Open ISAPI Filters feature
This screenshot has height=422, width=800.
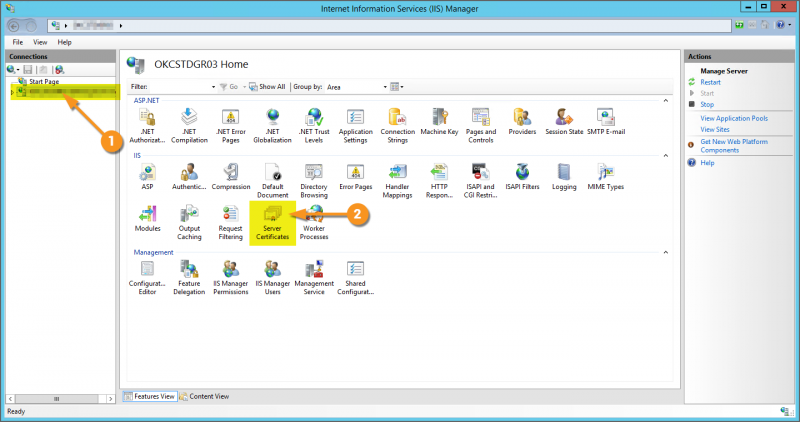pyautogui.click(x=522, y=177)
